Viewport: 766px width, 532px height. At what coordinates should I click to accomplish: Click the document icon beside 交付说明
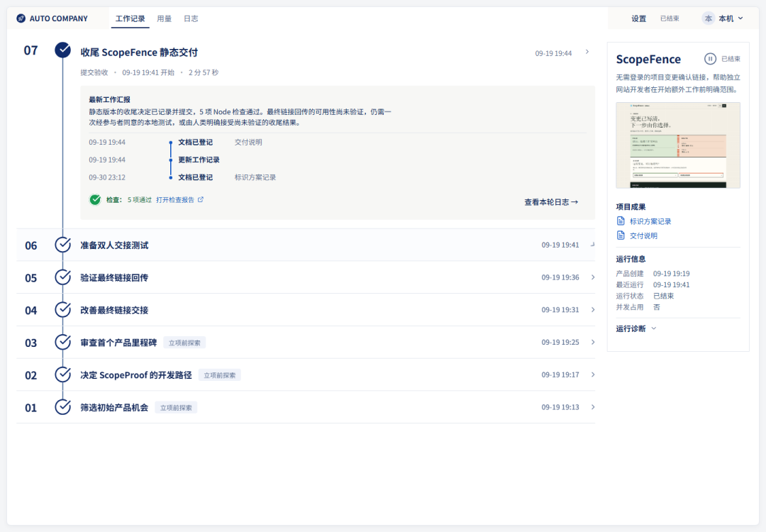click(621, 235)
